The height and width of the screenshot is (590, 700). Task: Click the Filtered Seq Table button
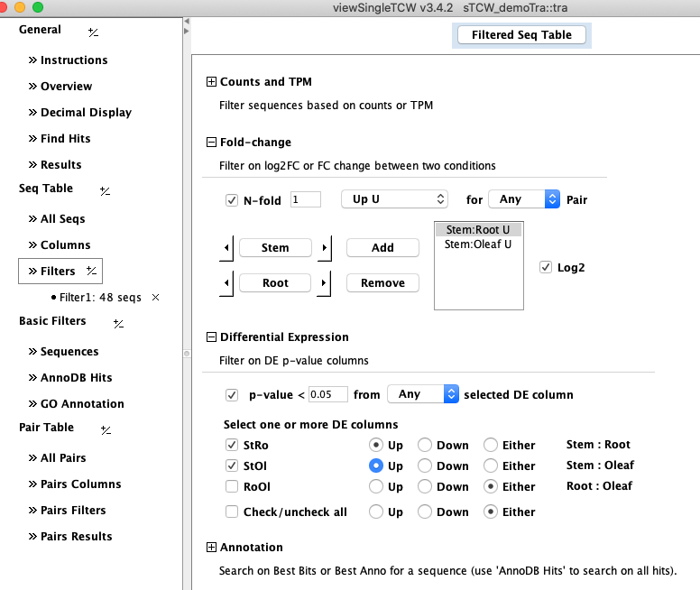(521, 35)
